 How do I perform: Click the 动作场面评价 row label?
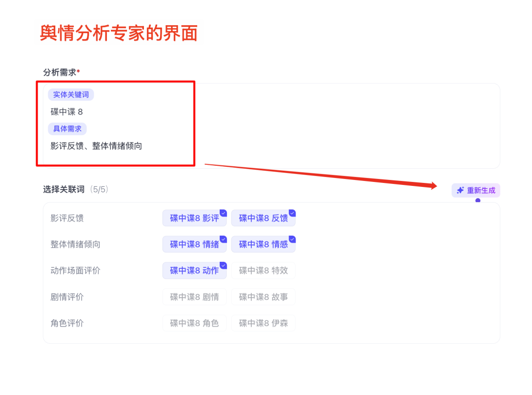click(75, 270)
